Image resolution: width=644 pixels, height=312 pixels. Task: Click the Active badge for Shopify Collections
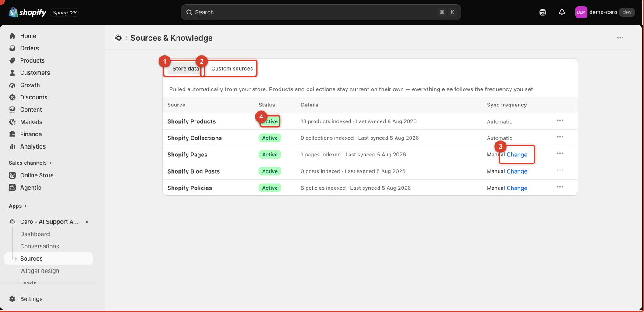[x=270, y=138]
